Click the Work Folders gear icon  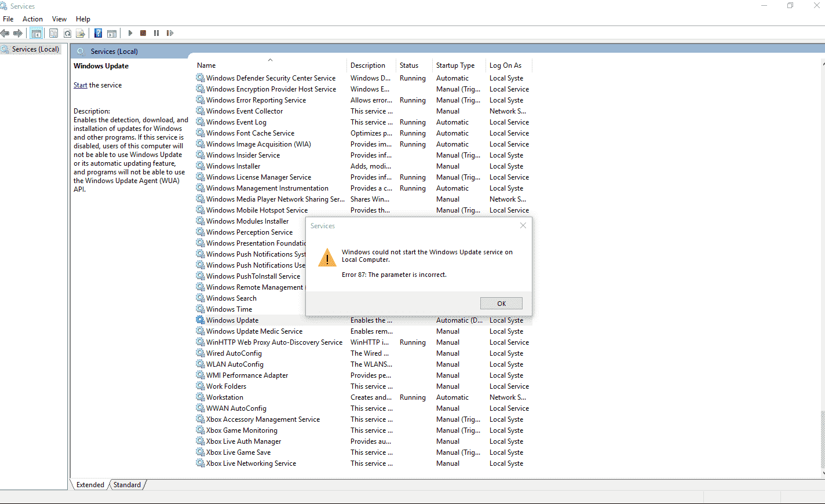click(200, 386)
